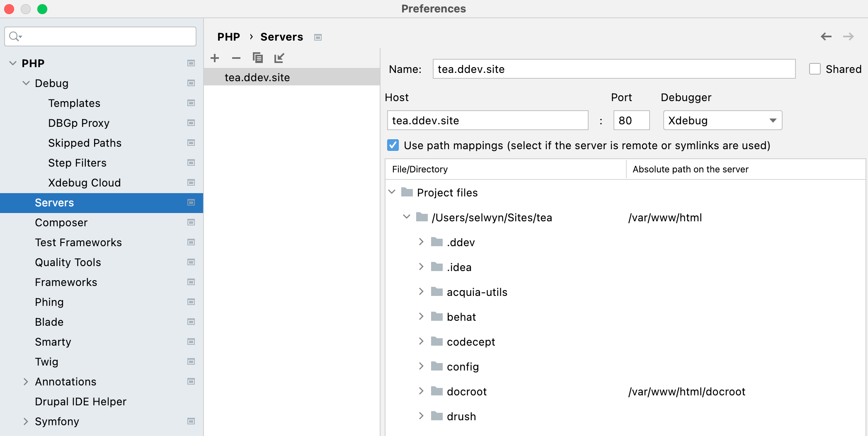Expand the .idea folder

pyautogui.click(x=421, y=266)
